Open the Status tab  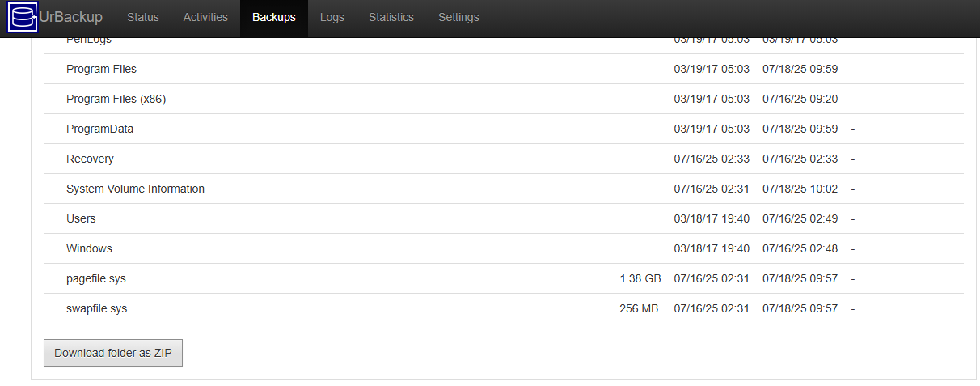pyautogui.click(x=143, y=17)
